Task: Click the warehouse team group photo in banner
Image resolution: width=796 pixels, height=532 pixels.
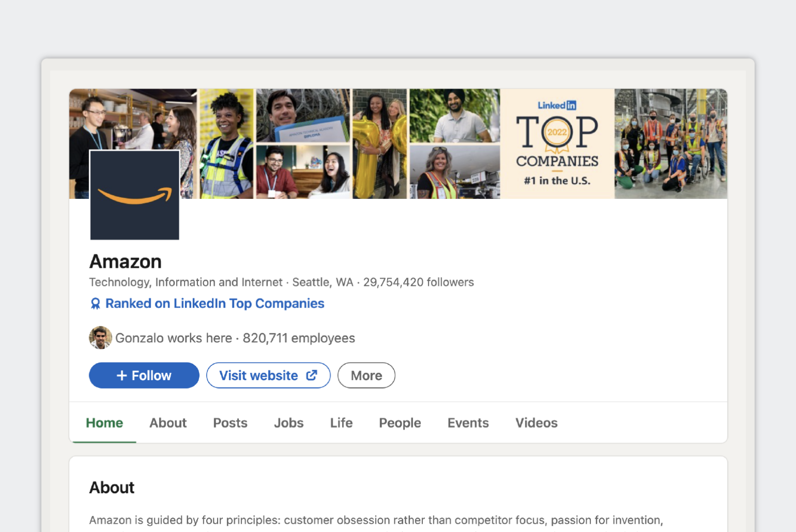Action: tap(671, 144)
